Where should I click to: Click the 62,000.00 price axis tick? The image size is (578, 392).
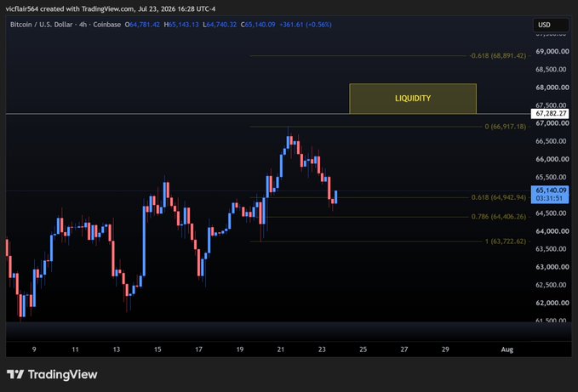[552, 303]
